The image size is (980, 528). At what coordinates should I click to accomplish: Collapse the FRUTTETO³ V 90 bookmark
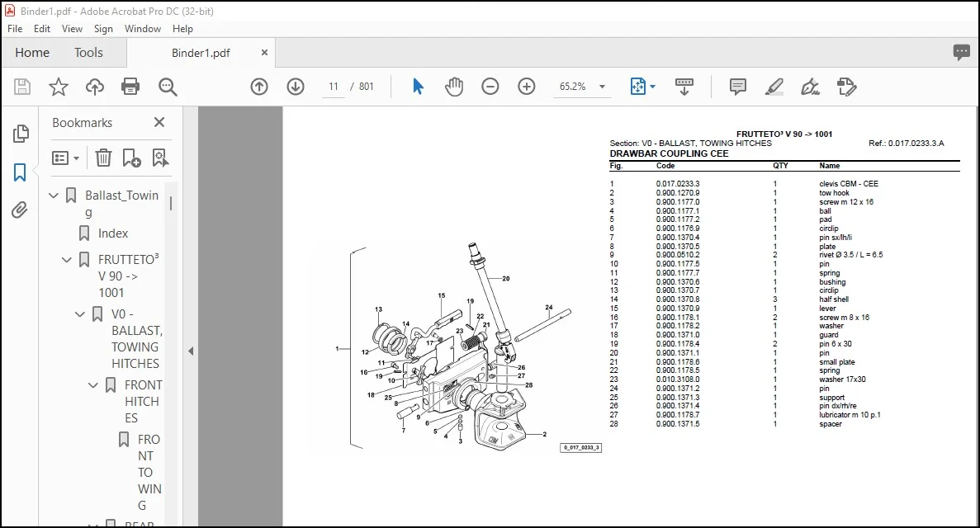click(67, 260)
